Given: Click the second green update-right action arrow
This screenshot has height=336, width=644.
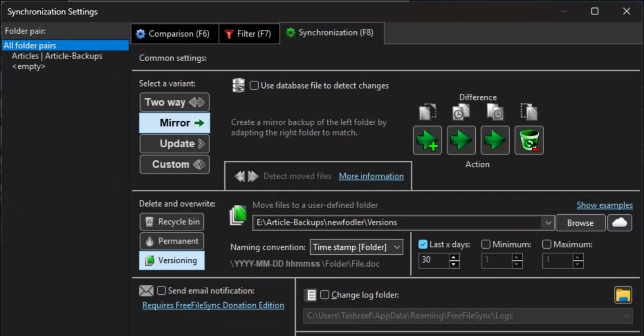Looking at the screenshot, I should pyautogui.click(x=461, y=140).
